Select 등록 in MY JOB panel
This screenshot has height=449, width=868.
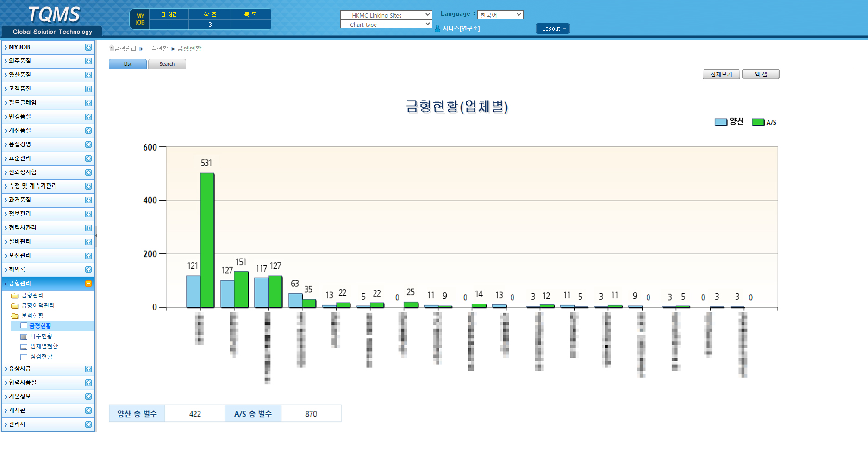(250, 14)
